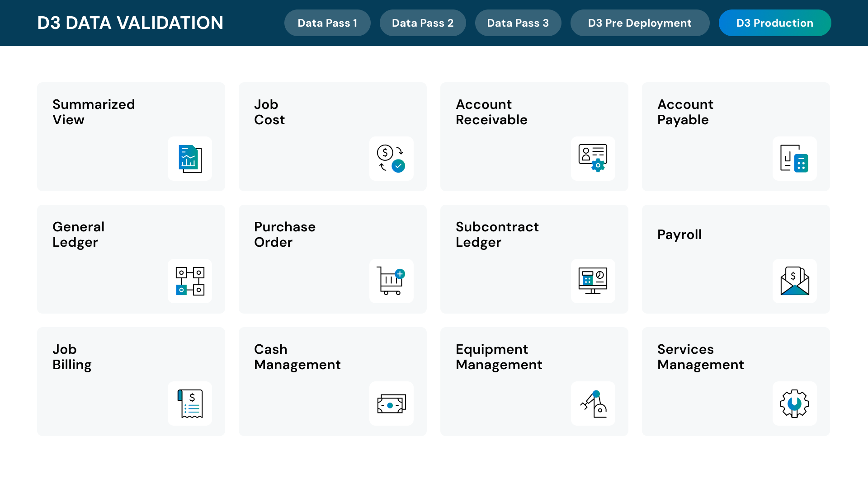Click the Account Receivable ID card icon
868x488 pixels.
coord(593,159)
